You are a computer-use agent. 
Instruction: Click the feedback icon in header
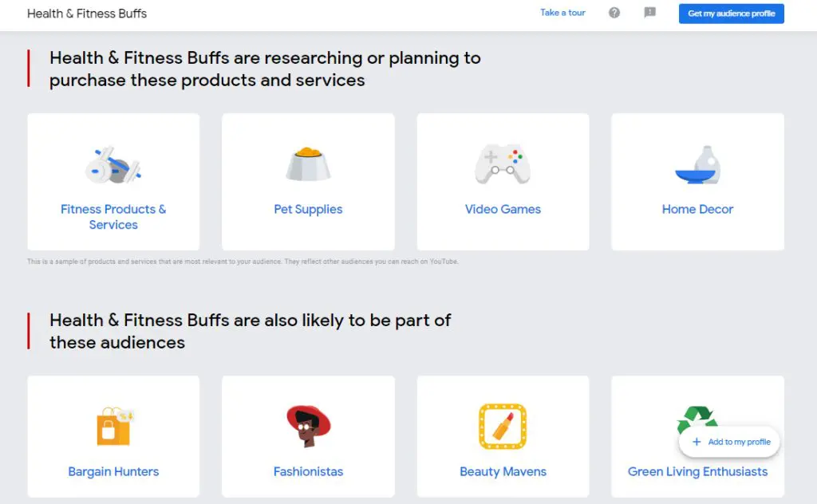649,13
